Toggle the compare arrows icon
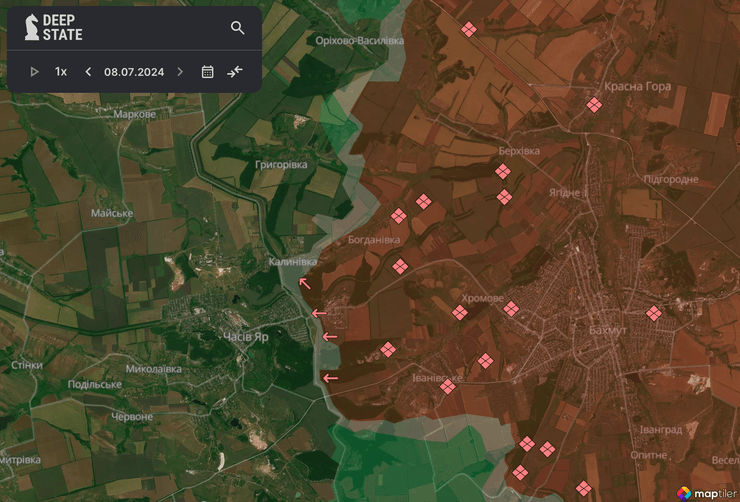 pyautogui.click(x=235, y=72)
